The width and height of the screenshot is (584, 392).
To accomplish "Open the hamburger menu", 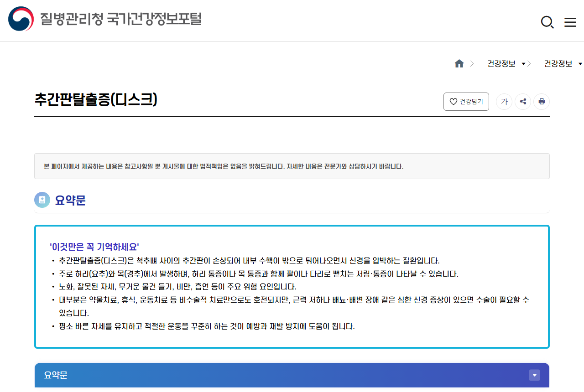I will tap(570, 22).
